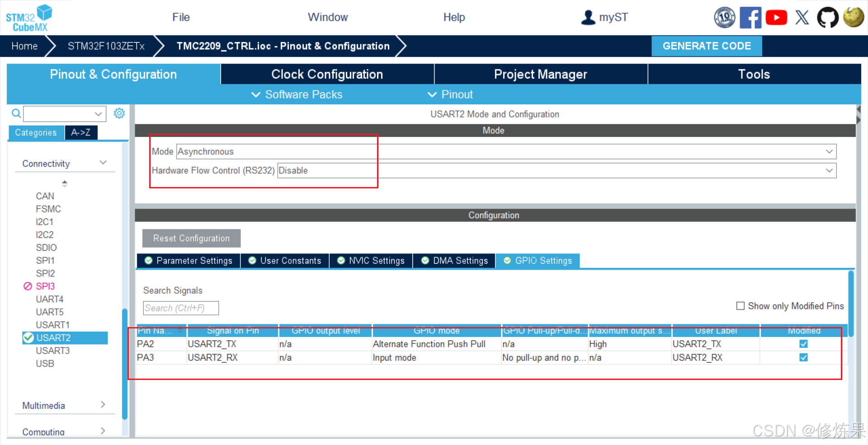Viewport: 868px width, 445px height.
Task: Expand the Software Packs menu
Action: 297,94
